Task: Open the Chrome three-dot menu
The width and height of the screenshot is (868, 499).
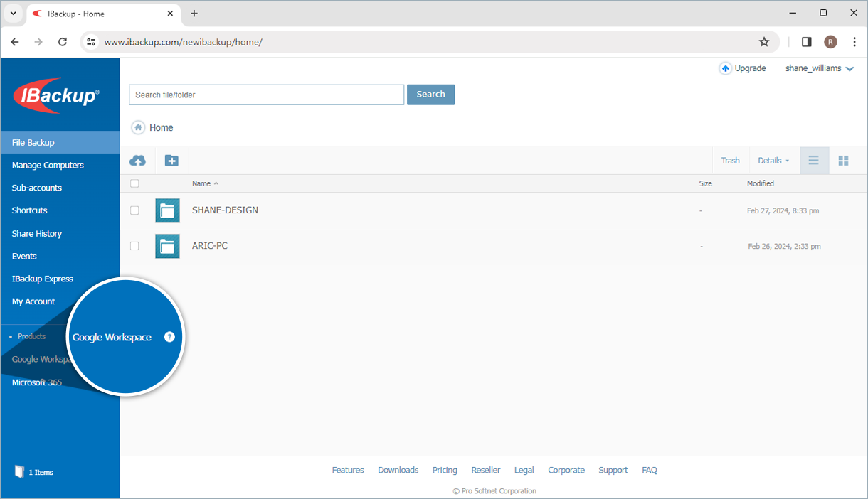Action: click(x=854, y=42)
